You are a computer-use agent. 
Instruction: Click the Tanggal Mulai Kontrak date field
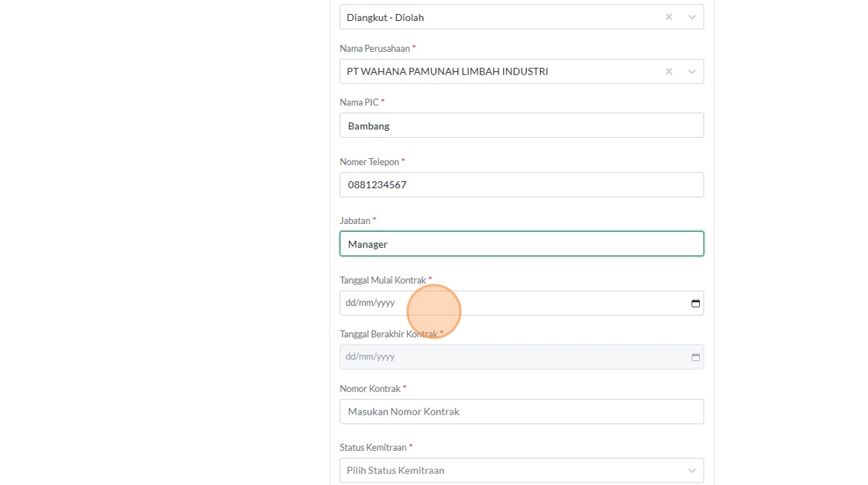[x=511, y=303]
